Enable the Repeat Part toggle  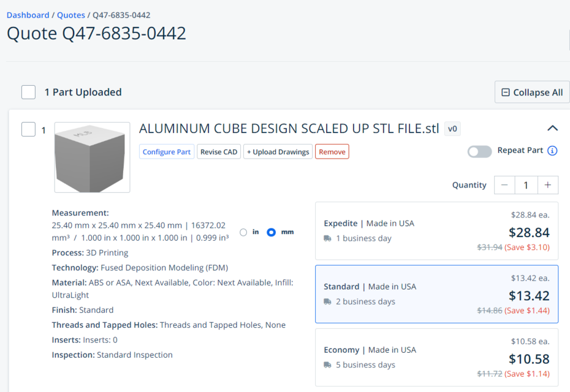point(479,151)
